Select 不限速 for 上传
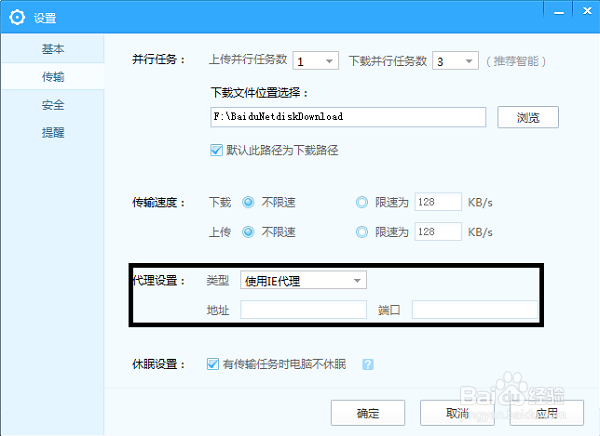This screenshot has width=600, height=436. click(248, 232)
